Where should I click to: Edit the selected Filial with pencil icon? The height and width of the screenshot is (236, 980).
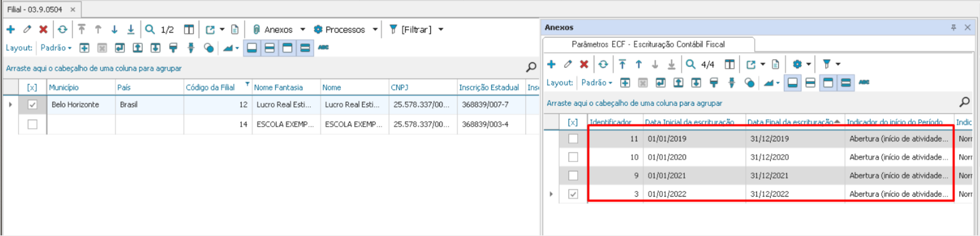pyautogui.click(x=27, y=29)
